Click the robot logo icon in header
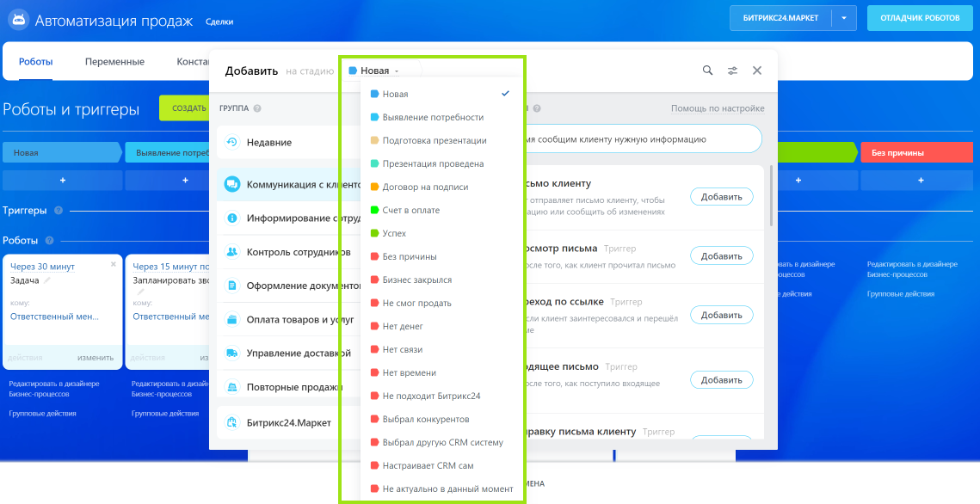Image resolution: width=980 pixels, height=504 pixels. [x=19, y=20]
